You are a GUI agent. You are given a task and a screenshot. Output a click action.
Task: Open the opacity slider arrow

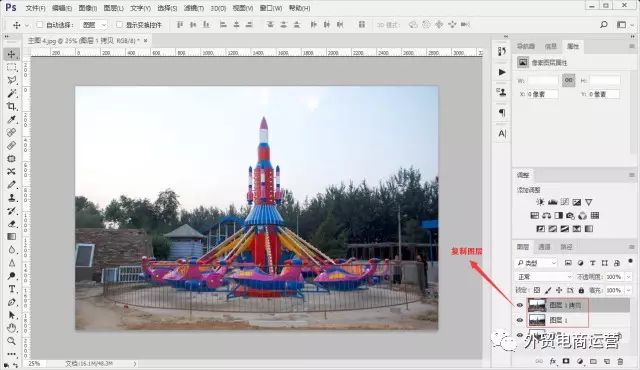tap(628, 277)
